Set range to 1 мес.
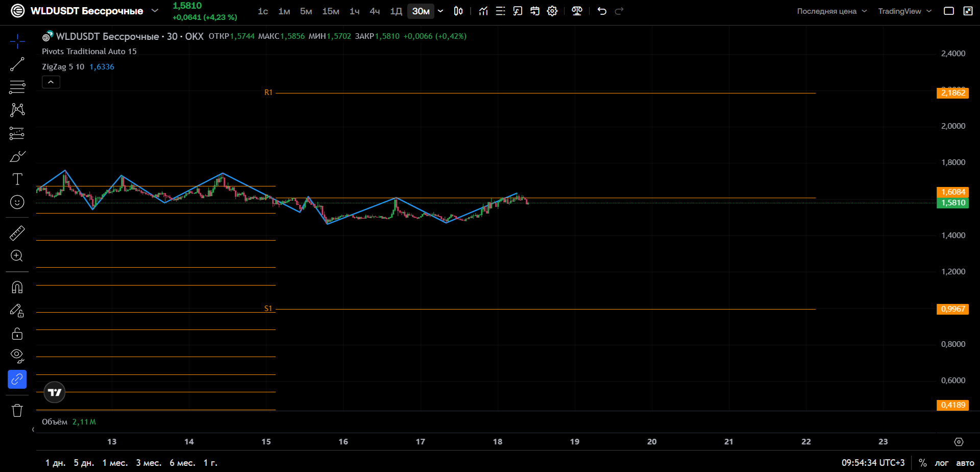Screen dimensions: 980x472 [x=115, y=463]
